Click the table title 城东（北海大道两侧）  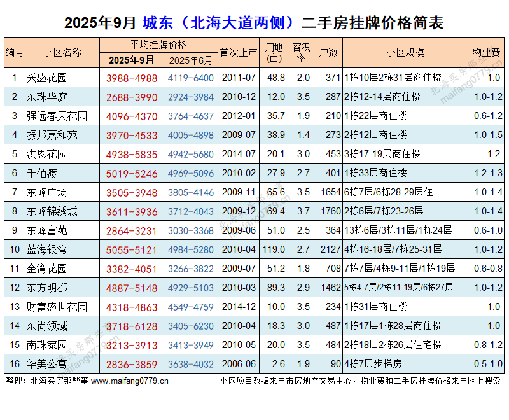coord(220,23)
